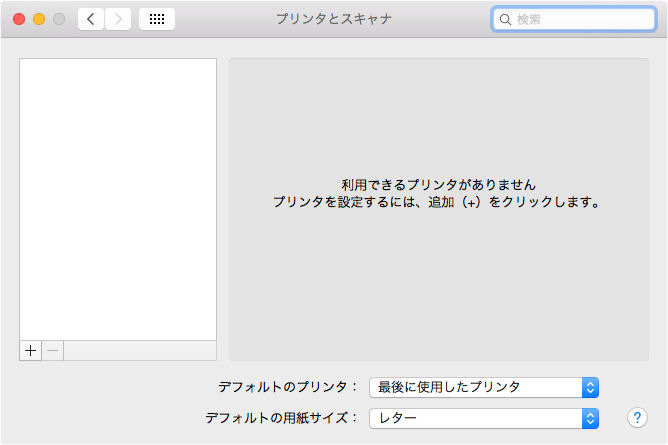Click the デフォルトの用紙サイズ label text

click(280, 418)
